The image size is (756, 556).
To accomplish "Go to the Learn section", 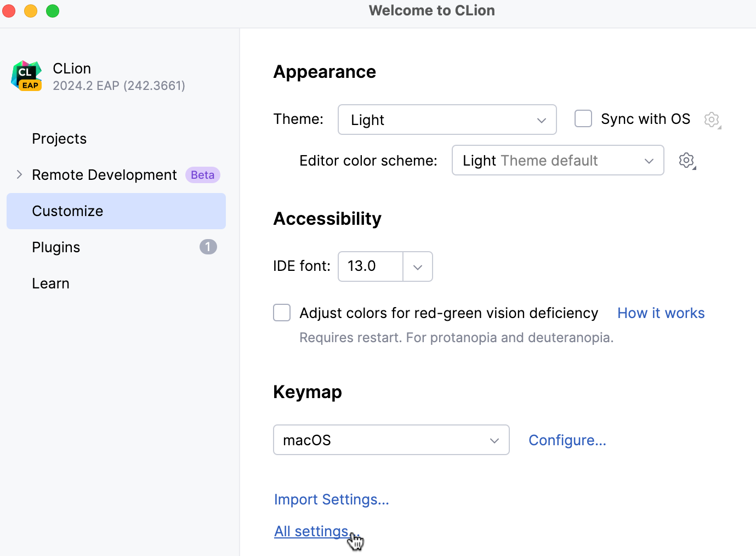I will [x=50, y=283].
